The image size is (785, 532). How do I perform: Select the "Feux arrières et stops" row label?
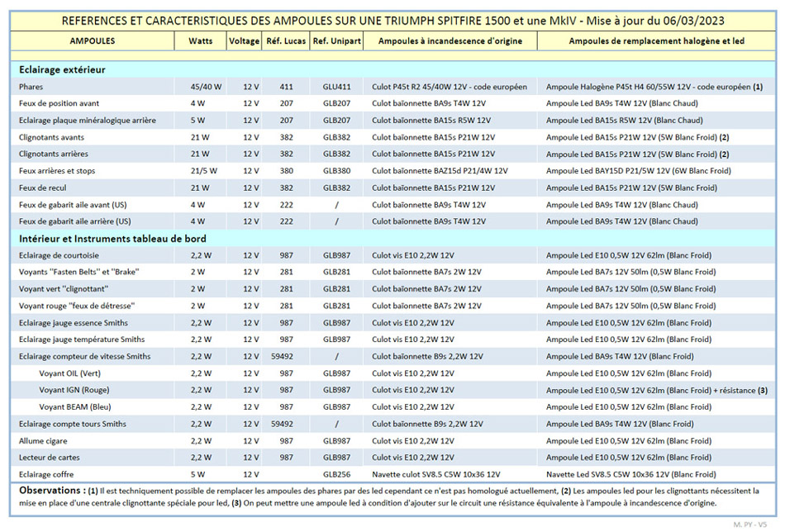(x=57, y=171)
